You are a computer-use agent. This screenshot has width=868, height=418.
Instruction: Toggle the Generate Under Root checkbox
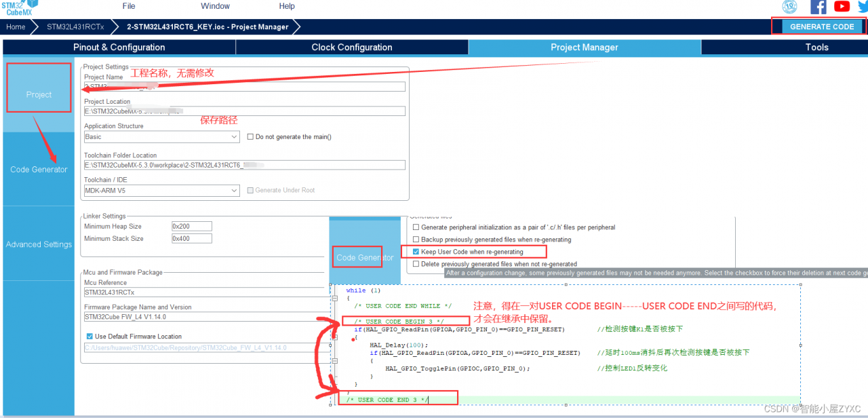click(250, 191)
